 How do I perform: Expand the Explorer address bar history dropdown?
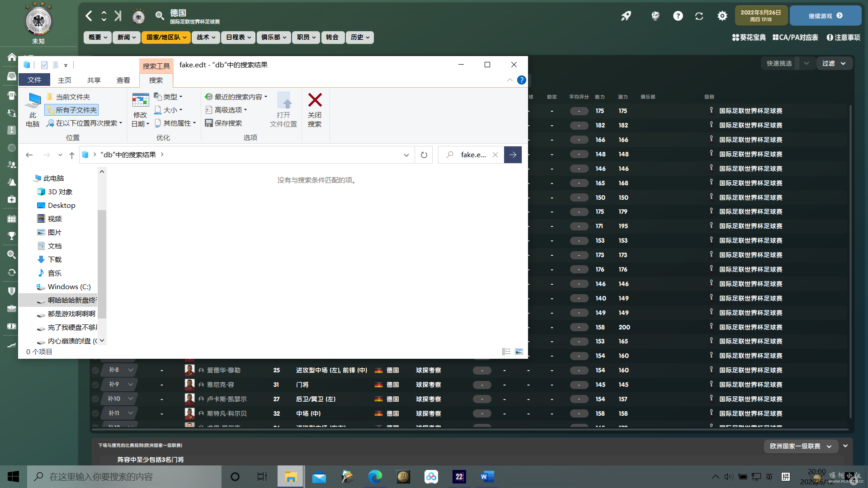(x=406, y=155)
